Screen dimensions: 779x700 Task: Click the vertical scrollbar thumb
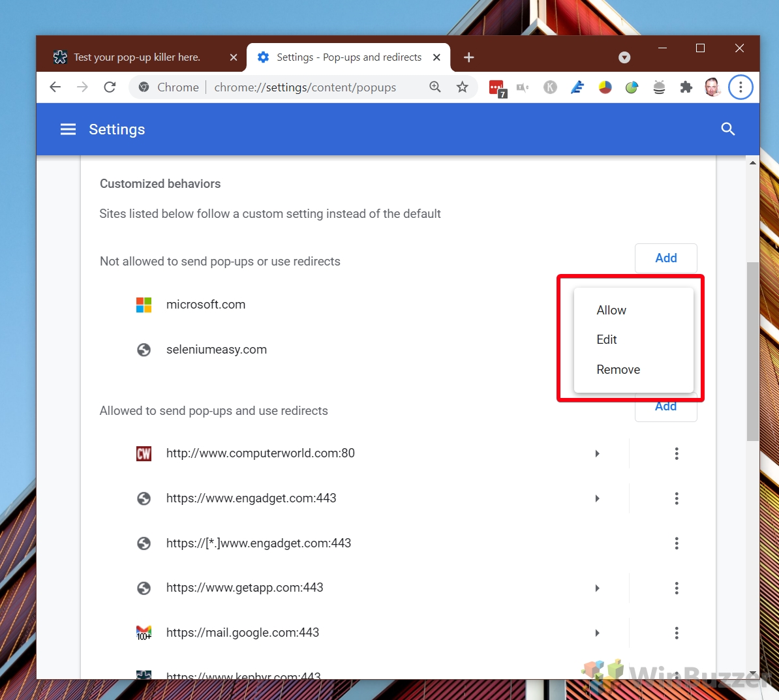753,351
